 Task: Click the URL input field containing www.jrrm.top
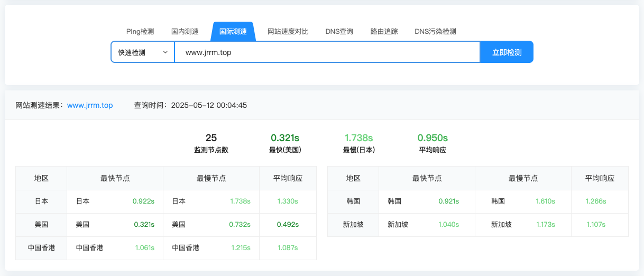click(x=327, y=52)
